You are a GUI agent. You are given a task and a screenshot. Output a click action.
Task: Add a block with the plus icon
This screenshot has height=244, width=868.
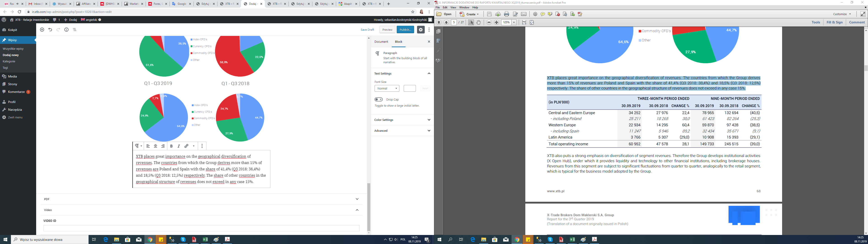(x=42, y=30)
